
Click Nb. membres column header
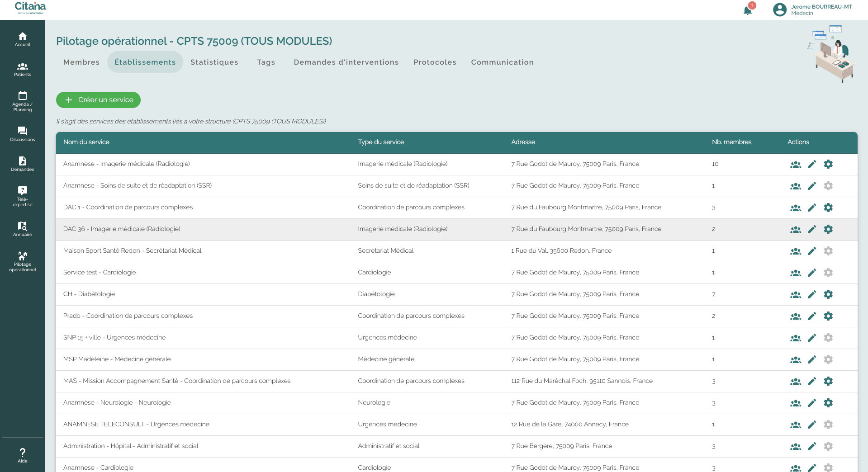731,142
